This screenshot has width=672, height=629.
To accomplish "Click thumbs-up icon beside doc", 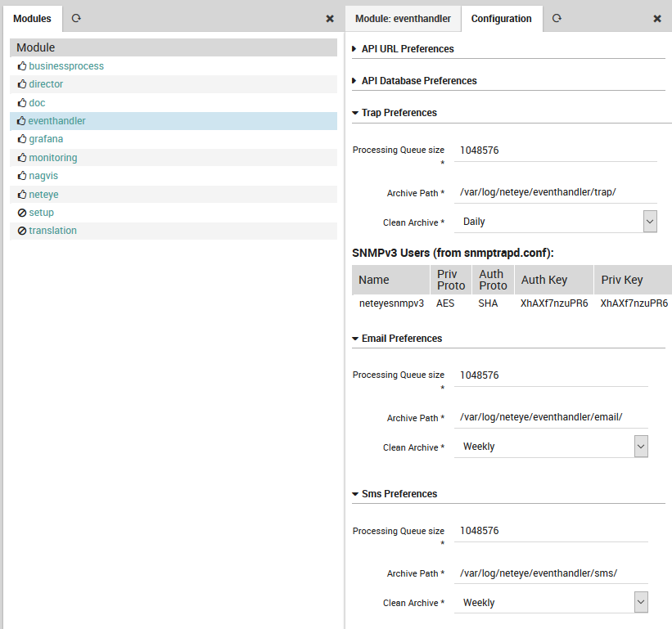I will point(22,103).
